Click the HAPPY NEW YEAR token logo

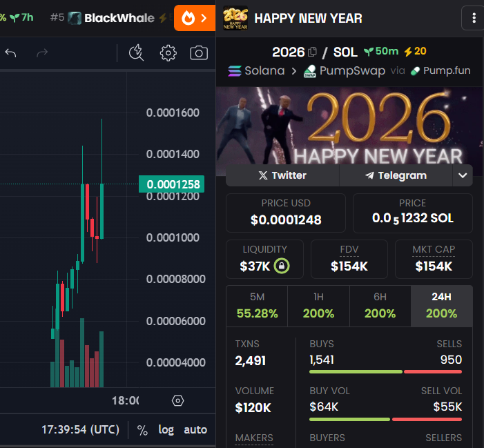[235, 18]
